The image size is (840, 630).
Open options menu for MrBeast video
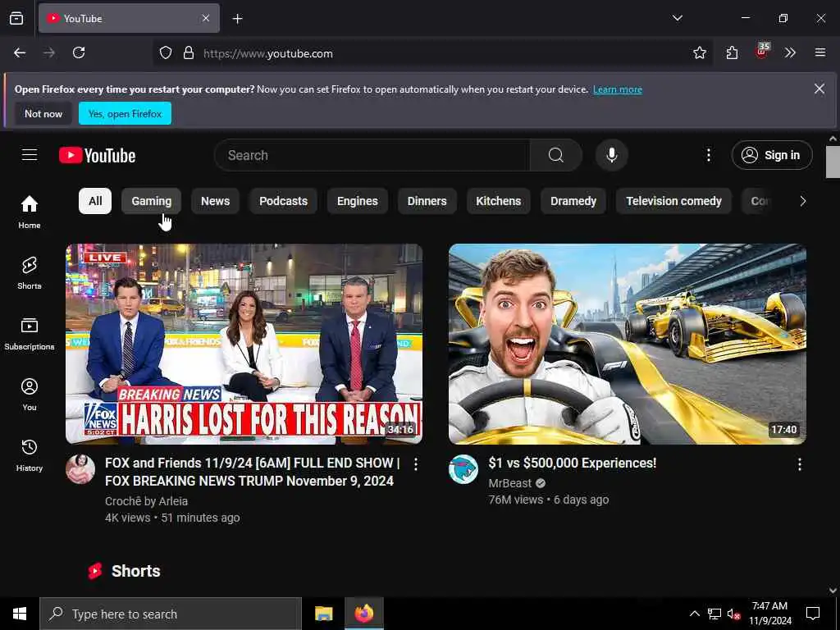[x=799, y=464]
